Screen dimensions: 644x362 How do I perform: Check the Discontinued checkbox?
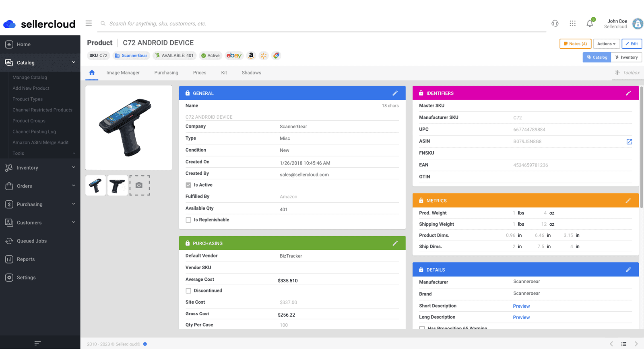pos(188,290)
